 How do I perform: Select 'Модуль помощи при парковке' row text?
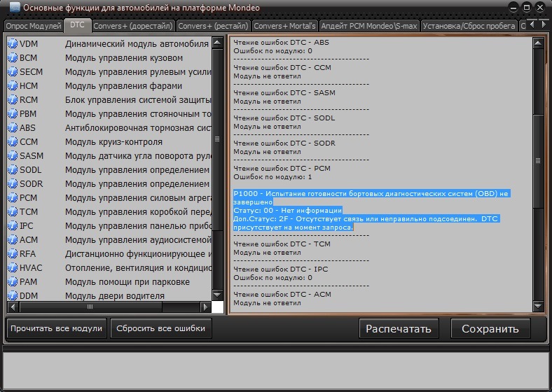tap(127, 282)
